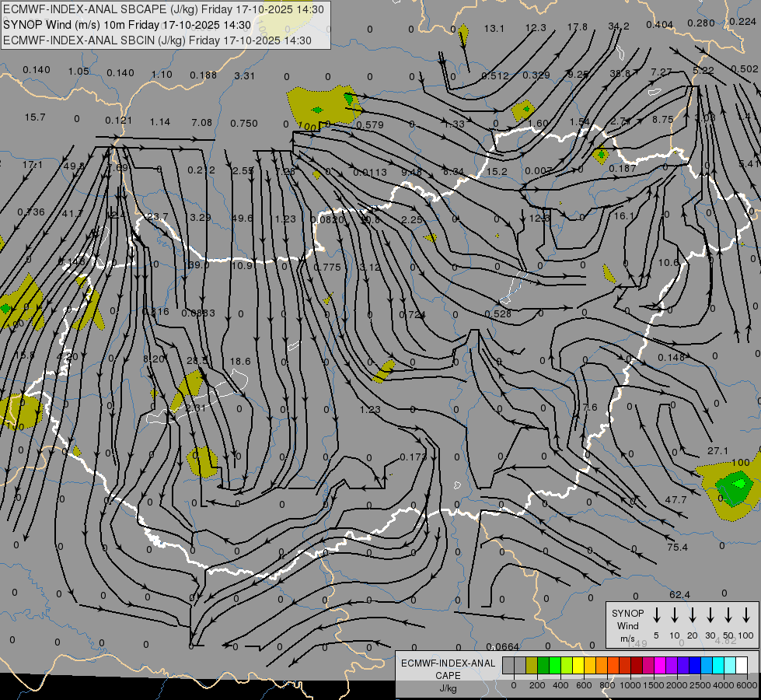This screenshot has height=700, width=761.
Task: Click the 50 m/s wind arrow in legend
Action: point(728,615)
